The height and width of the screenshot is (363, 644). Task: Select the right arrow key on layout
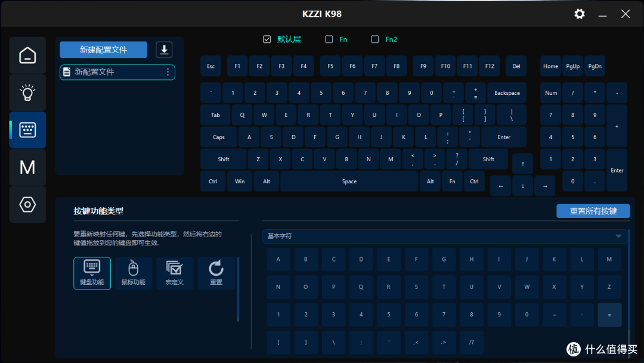[x=545, y=186]
